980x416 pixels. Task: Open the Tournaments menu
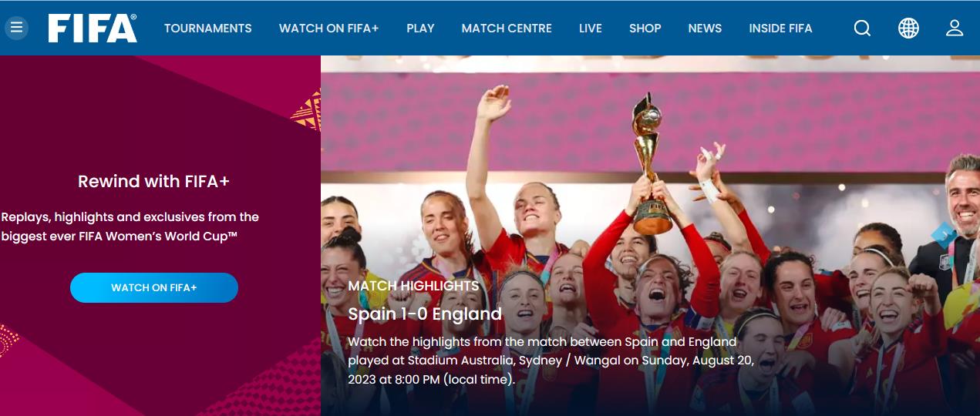208,29
